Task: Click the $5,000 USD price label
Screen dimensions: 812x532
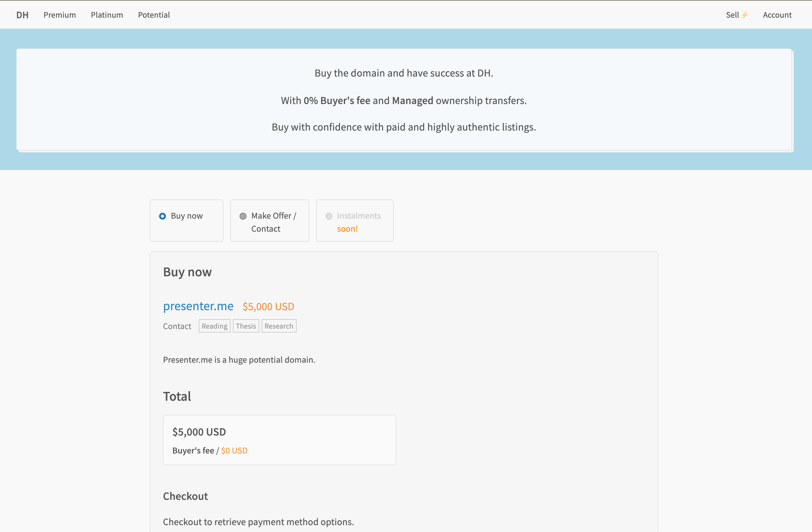Action: point(268,306)
